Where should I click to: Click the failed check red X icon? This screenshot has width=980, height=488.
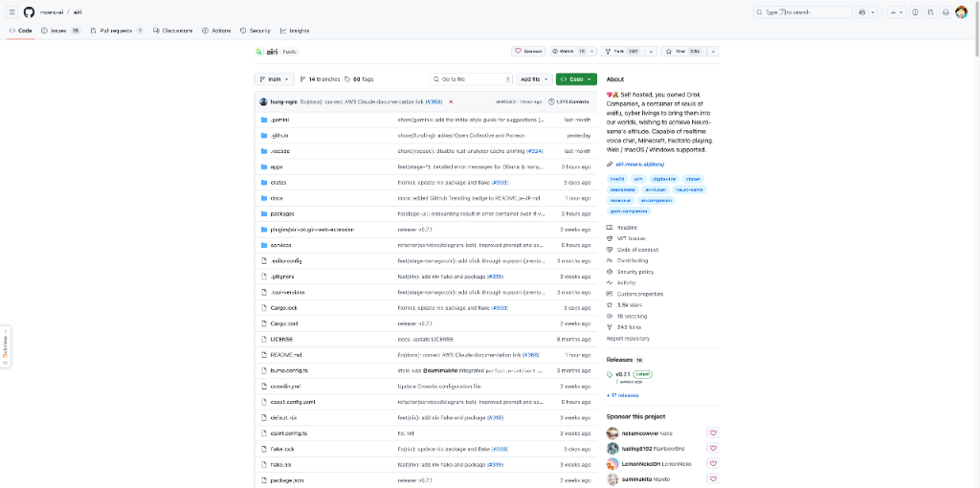451,101
